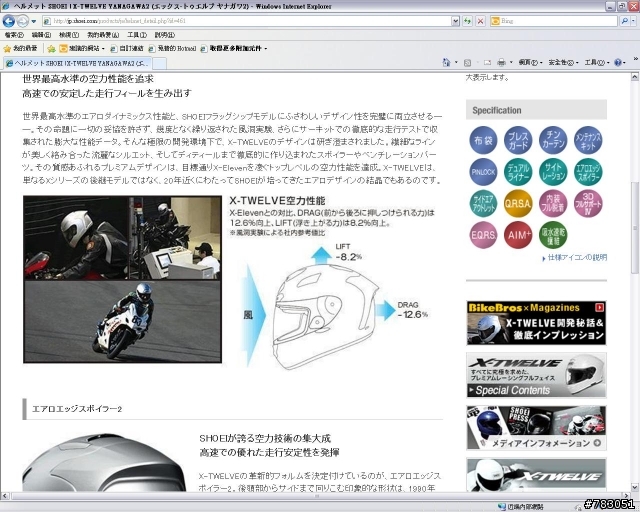
Task: Click the Back navigation arrow
Action: point(9,21)
